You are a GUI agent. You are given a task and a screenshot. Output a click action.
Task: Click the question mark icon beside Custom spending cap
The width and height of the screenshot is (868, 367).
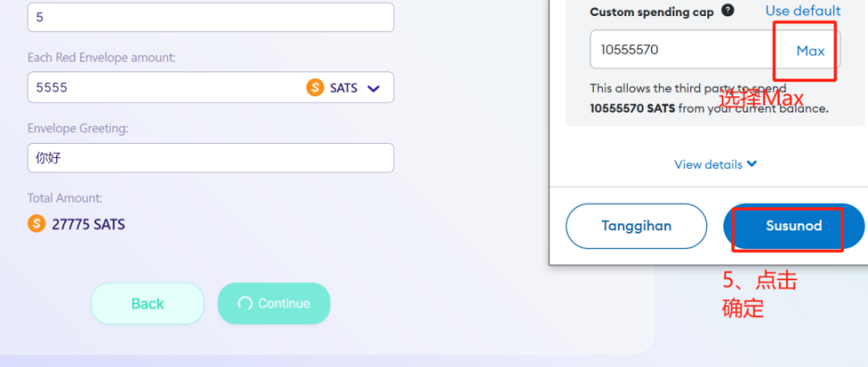pyautogui.click(x=728, y=11)
